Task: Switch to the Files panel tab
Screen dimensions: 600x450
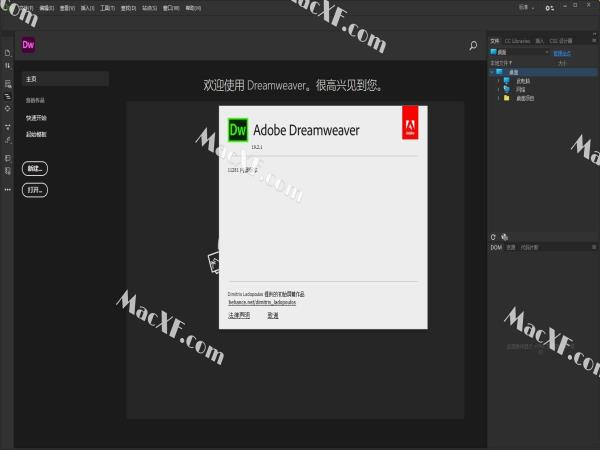Action: pyautogui.click(x=495, y=41)
